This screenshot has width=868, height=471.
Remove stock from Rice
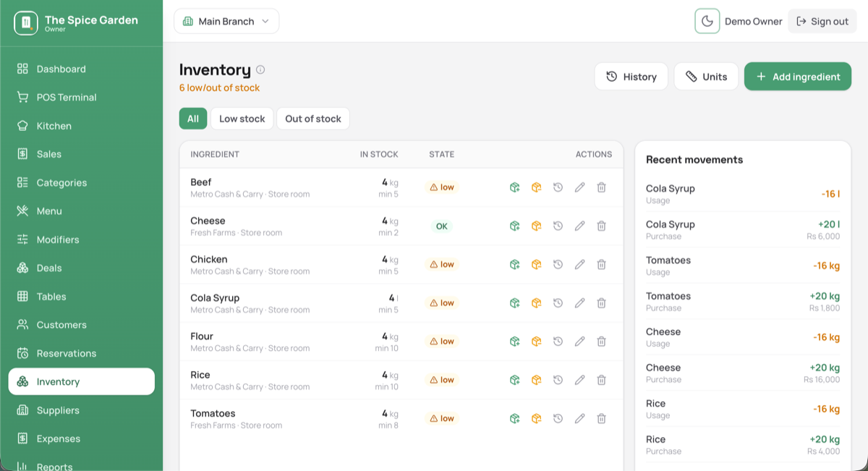536,379
